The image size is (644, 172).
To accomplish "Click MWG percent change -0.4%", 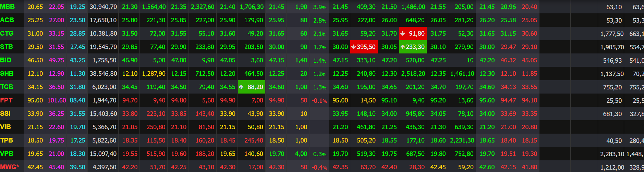I will pyautogui.click(x=319, y=168).
